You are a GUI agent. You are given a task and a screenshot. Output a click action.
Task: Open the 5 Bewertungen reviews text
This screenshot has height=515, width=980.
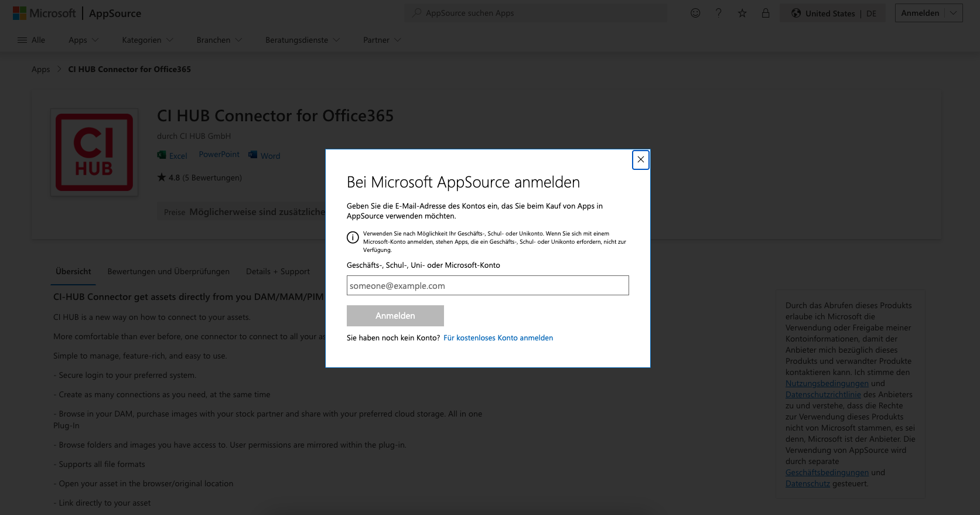click(x=212, y=178)
